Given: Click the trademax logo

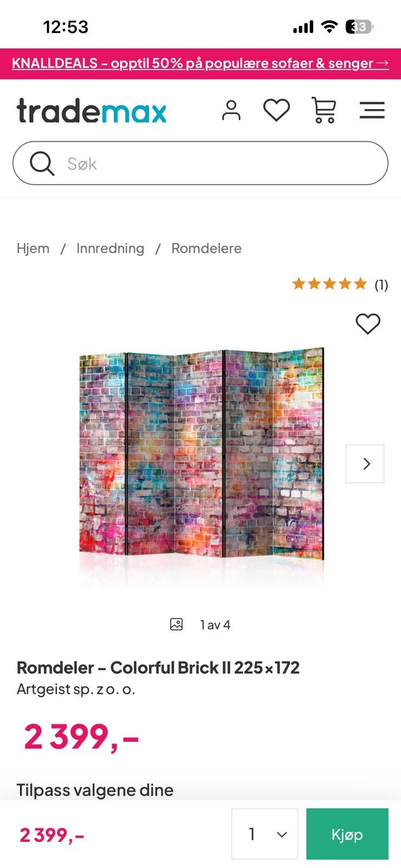Looking at the screenshot, I should click(91, 111).
